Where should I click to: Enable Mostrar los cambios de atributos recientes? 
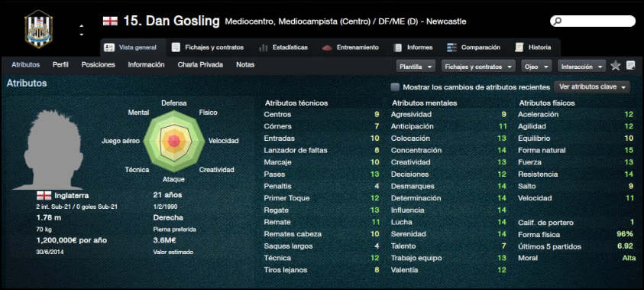click(x=395, y=87)
